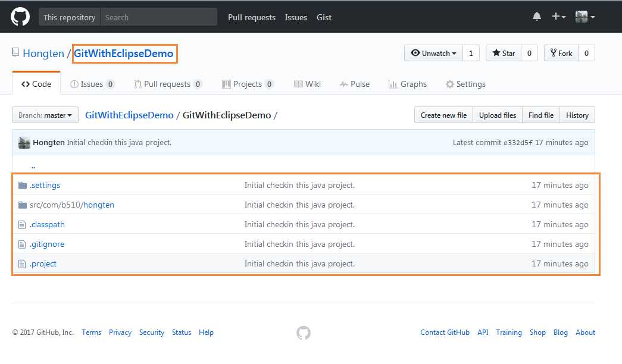Open the Hongten owner profile link

(43, 54)
